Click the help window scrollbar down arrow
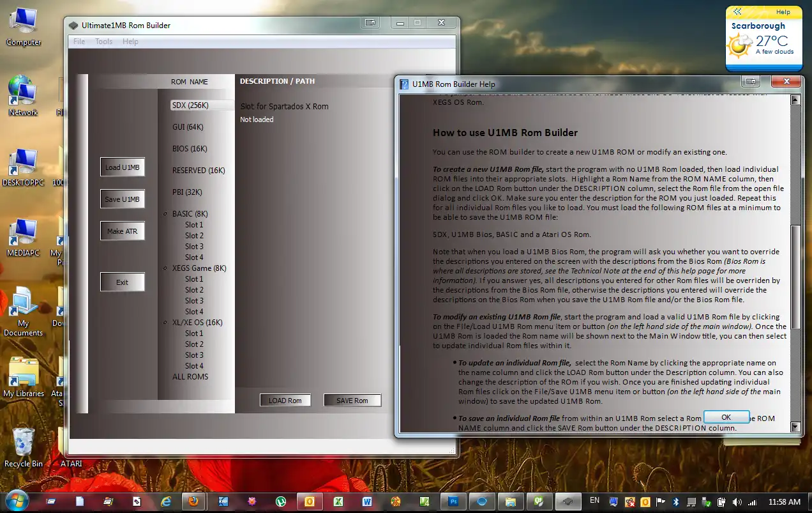The image size is (812, 513). coord(795,427)
